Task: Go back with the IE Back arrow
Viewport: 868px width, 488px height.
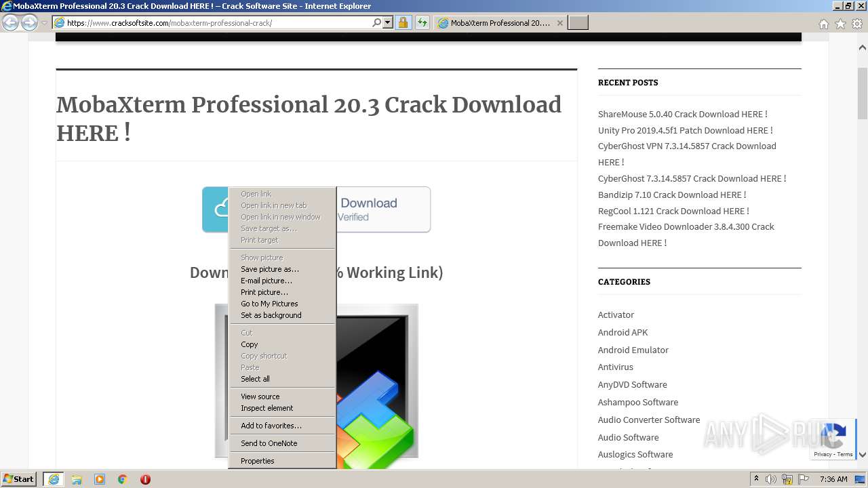Action: tap(10, 23)
